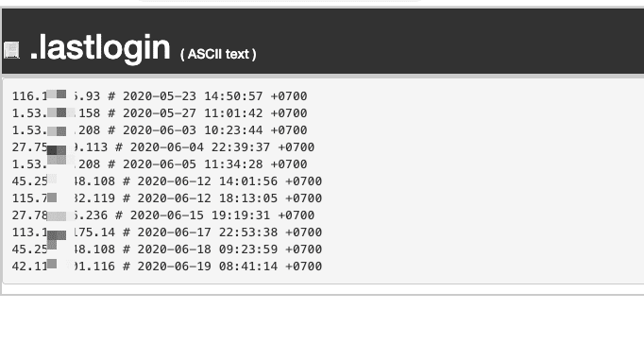Select the 2020-06-15 19:19:31 login entry
The image size is (644, 344).
pyautogui.click(x=163, y=215)
